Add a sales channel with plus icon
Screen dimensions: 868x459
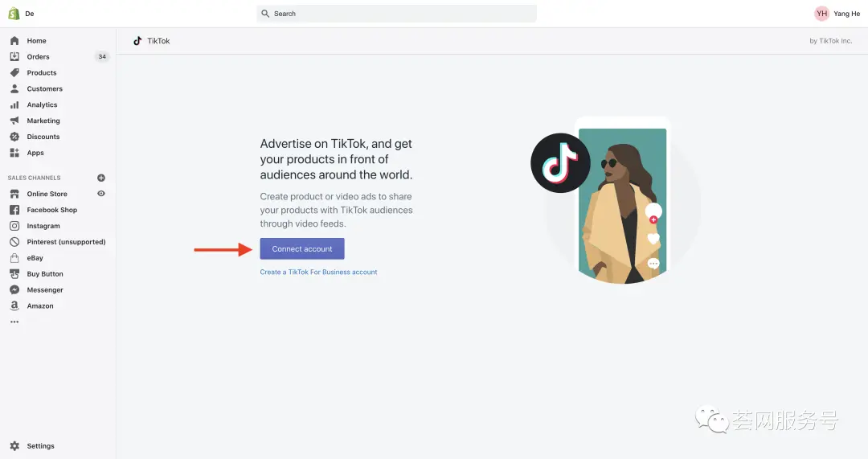[x=101, y=178]
